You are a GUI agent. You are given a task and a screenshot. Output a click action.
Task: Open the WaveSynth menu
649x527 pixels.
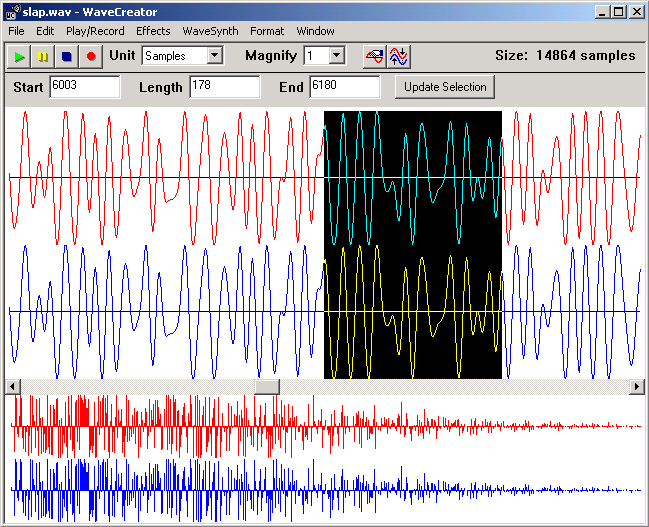point(210,31)
